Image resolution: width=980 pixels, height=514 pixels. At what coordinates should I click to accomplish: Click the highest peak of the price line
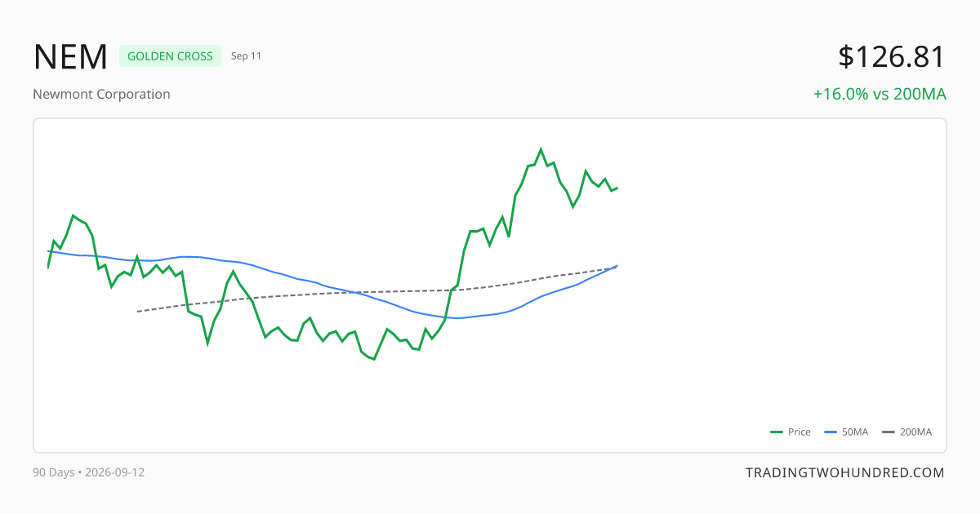(541, 149)
